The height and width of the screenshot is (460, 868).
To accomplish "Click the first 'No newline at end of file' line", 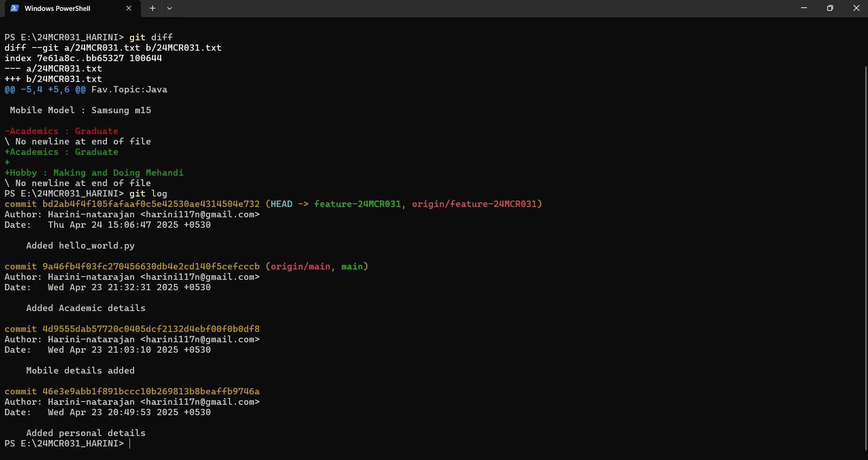I will coord(78,142).
